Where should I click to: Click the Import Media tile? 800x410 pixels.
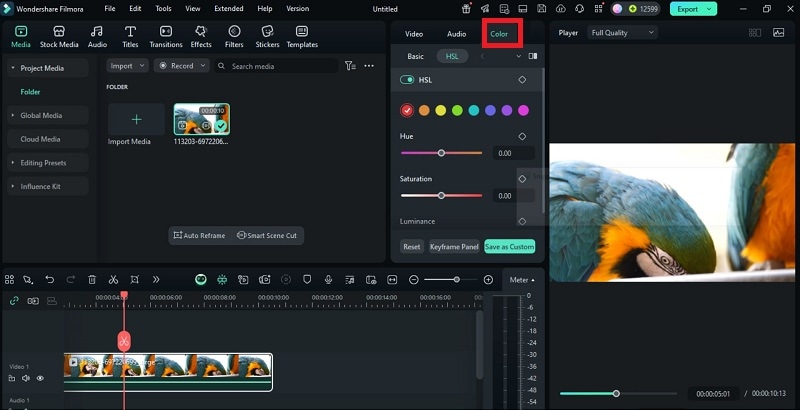pyautogui.click(x=136, y=119)
